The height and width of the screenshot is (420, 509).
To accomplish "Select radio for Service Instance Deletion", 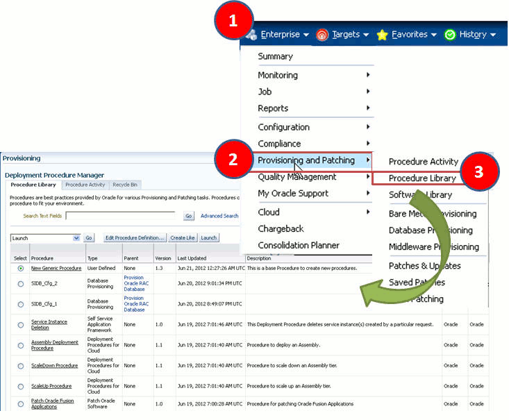I will [x=21, y=325].
